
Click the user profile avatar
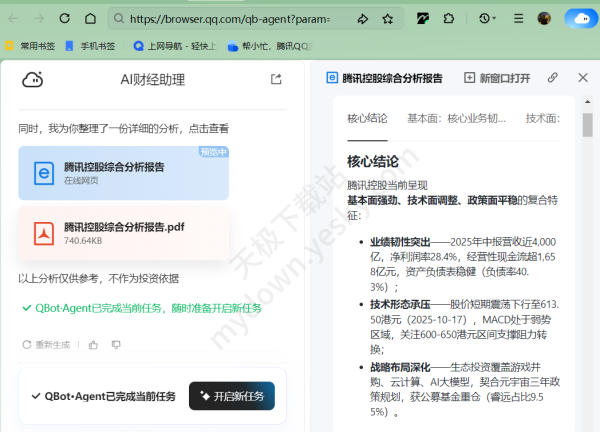coord(544,19)
